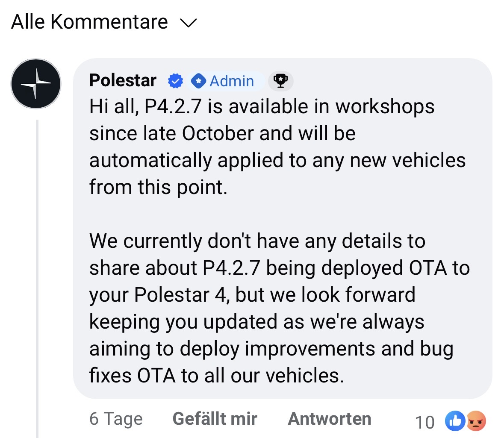Viewport: 504px width, 438px height.
Task: Click the text 'P4.2.7 is available in workshops'
Action: [x=289, y=107]
